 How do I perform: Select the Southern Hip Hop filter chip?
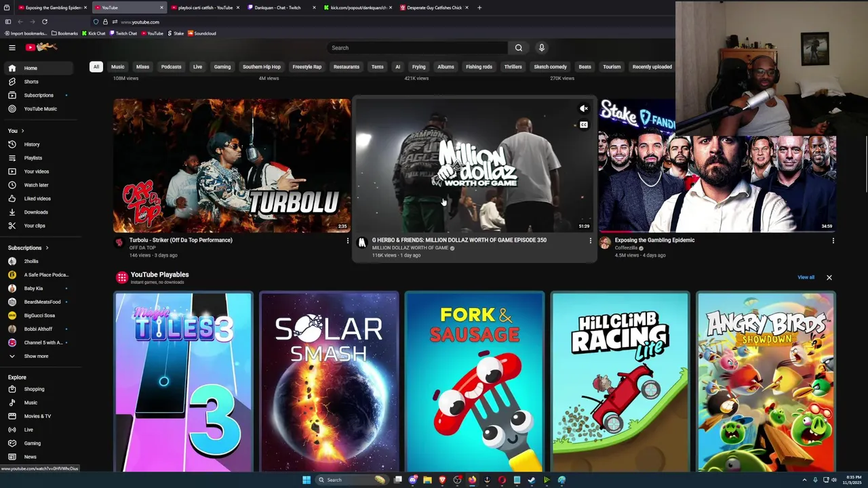(261, 66)
